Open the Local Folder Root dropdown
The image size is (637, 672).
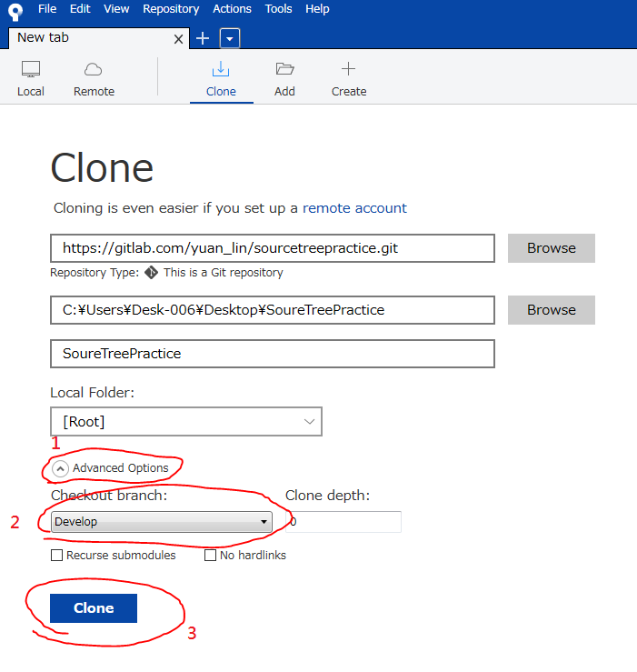pos(186,422)
